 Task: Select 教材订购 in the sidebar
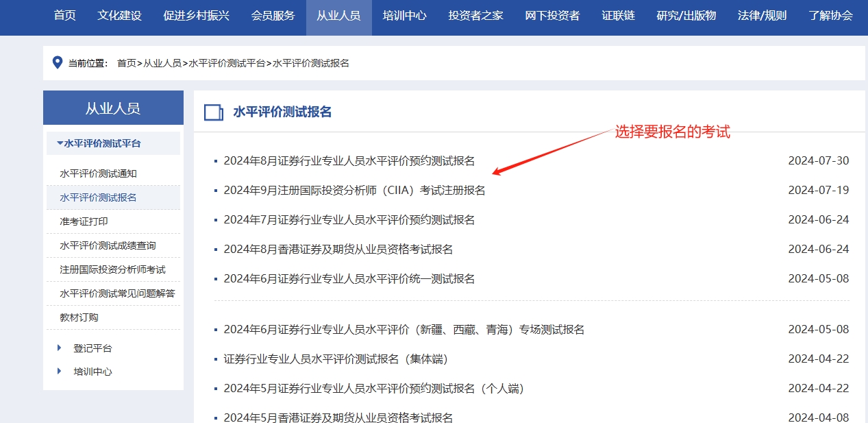(x=79, y=317)
